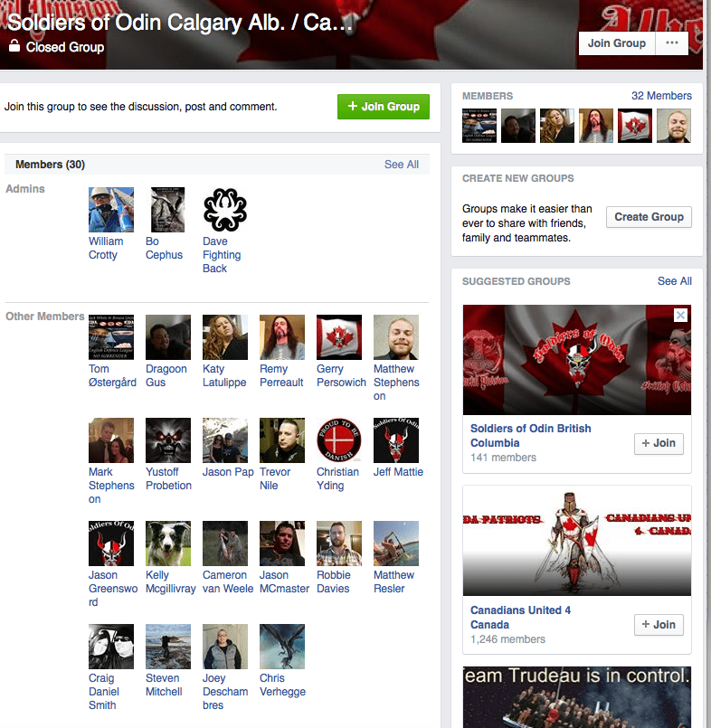Click the Soldiers of Odin British Columbia cover image

[576, 359]
